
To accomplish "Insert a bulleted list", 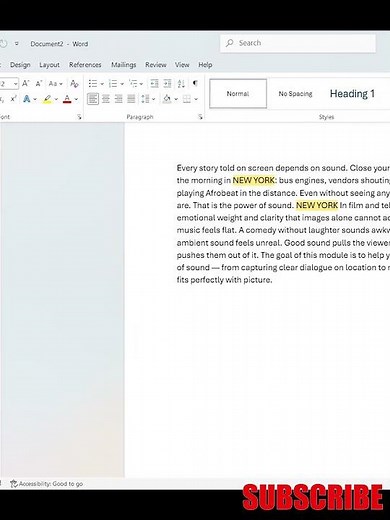I will point(93,83).
